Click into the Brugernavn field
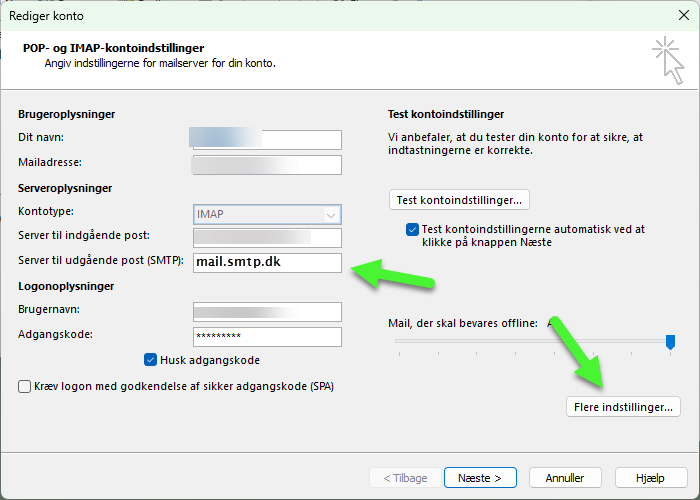The width and height of the screenshot is (700, 500). tap(267, 312)
